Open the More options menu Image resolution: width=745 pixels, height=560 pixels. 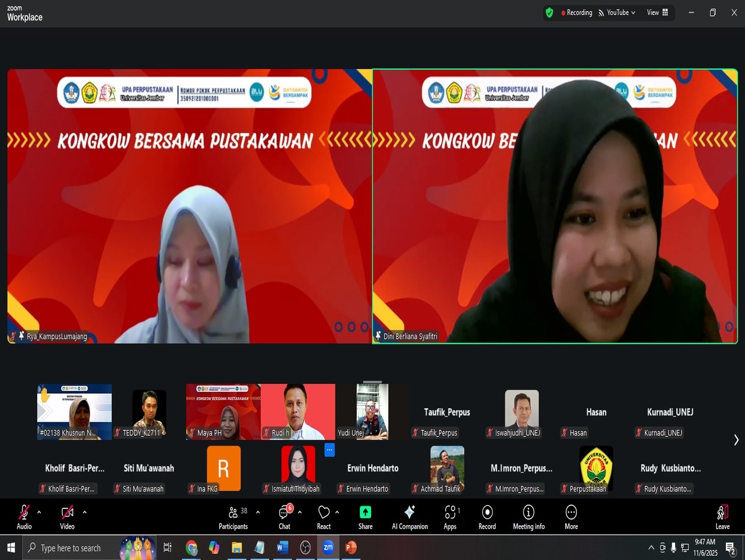coord(571,516)
